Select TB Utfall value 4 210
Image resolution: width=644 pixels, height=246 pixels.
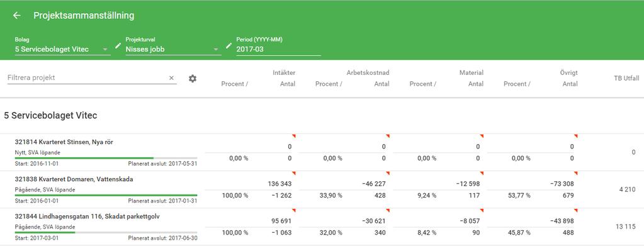coord(627,189)
